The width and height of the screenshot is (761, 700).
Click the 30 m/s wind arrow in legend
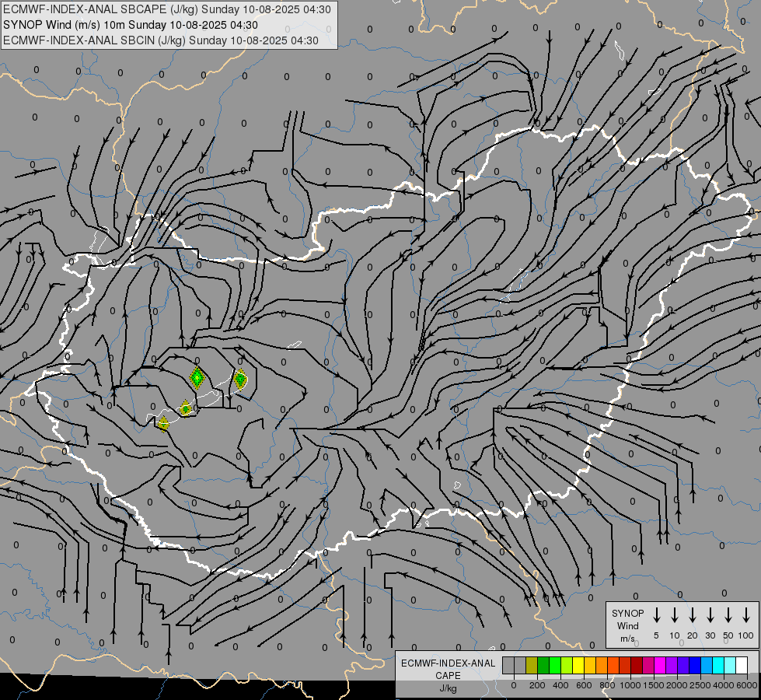710,615
